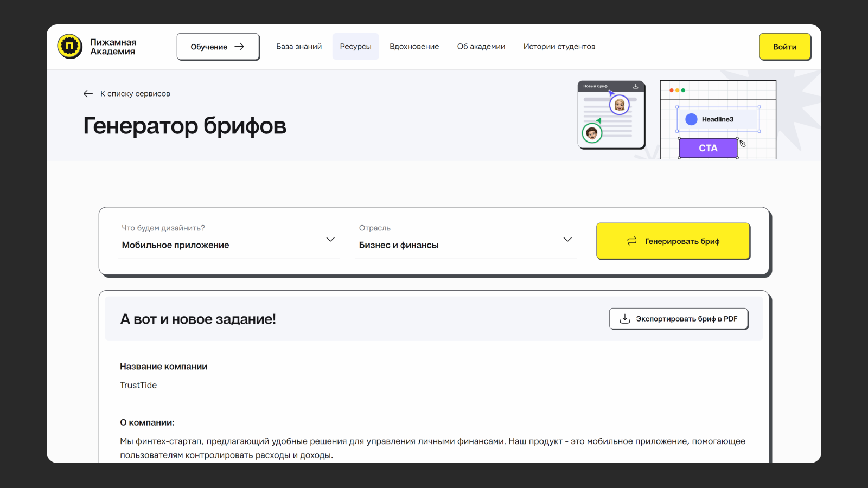The image size is (868, 488).
Task: Click the download icon on the Новый бриф card
Action: click(635, 86)
